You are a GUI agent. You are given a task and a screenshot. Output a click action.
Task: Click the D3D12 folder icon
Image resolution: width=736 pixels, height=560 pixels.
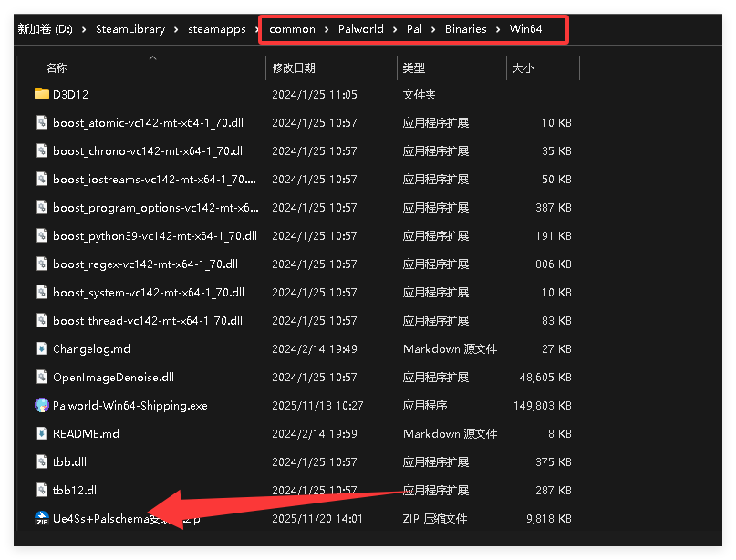click(x=41, y=94)
